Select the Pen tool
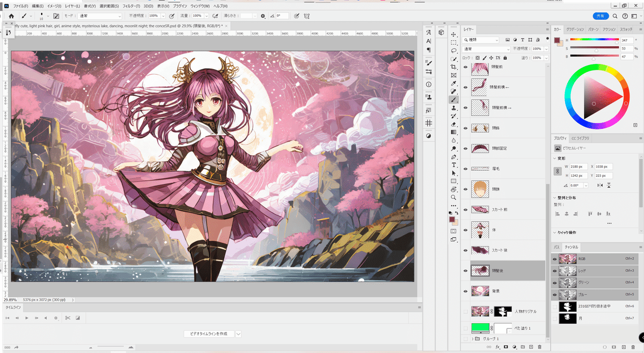This screenshot has width=644, height=353. tap(454, 157)
